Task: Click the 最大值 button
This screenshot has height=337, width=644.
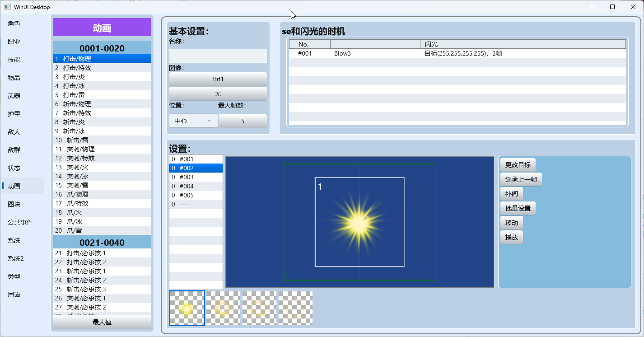Action: pos(102,322)
